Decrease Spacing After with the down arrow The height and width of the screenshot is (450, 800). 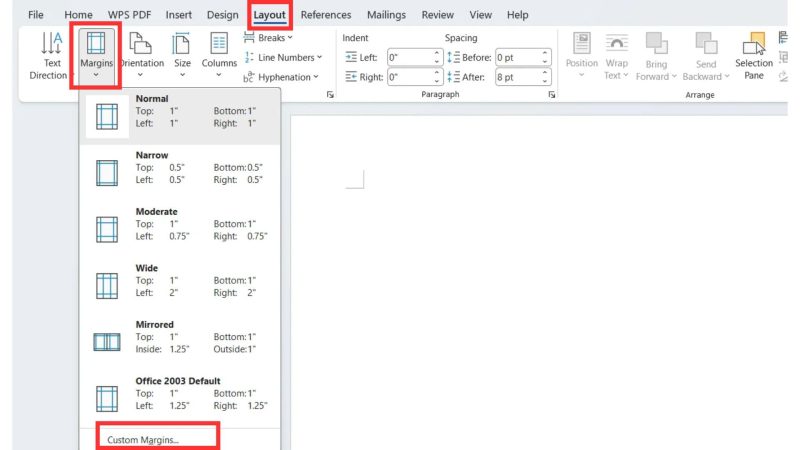(545, 81)
